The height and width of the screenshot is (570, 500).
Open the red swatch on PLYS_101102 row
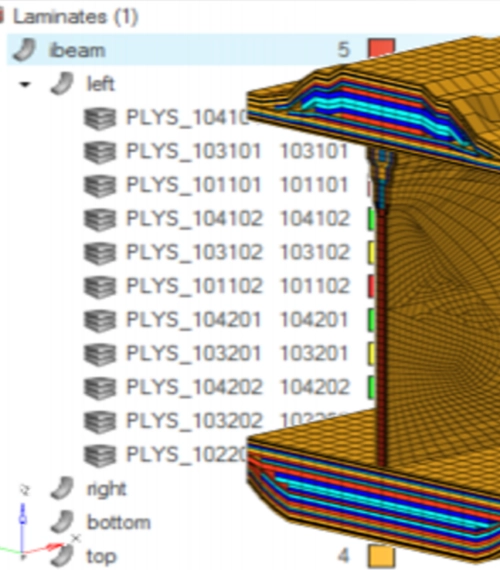[371, 286]
